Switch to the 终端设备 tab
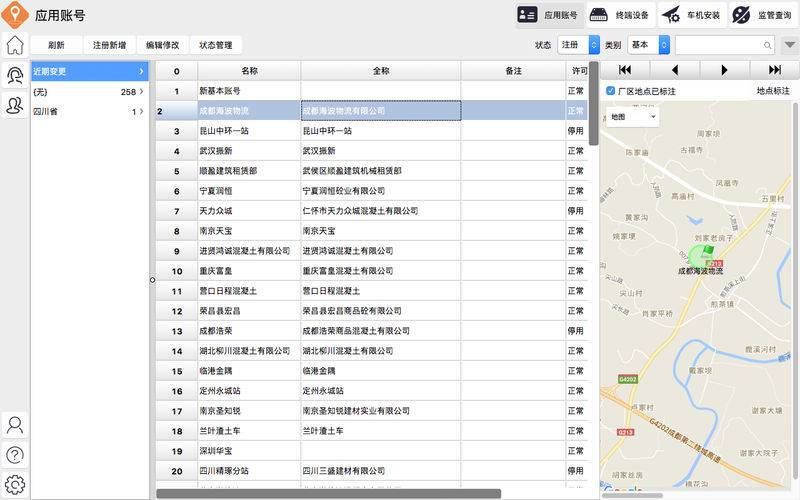Image resolution: width=800 pixels, height=500 pixels. (x=620, y=15)
